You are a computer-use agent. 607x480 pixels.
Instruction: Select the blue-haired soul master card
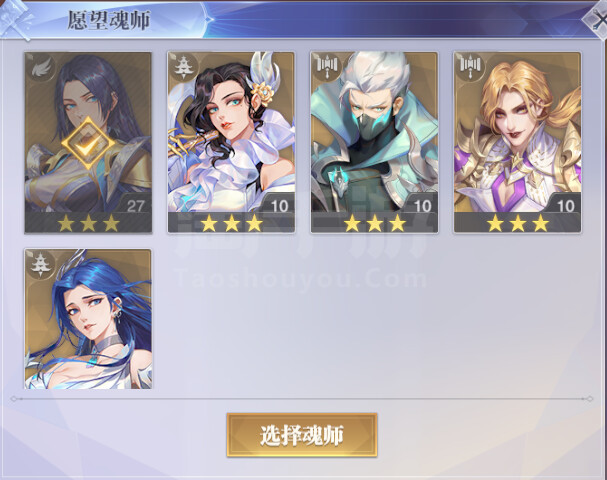[88, 319]
